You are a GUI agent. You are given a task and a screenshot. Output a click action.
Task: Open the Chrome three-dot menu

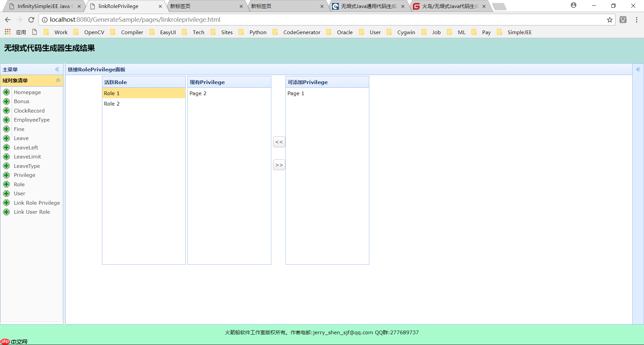point(636,20)
